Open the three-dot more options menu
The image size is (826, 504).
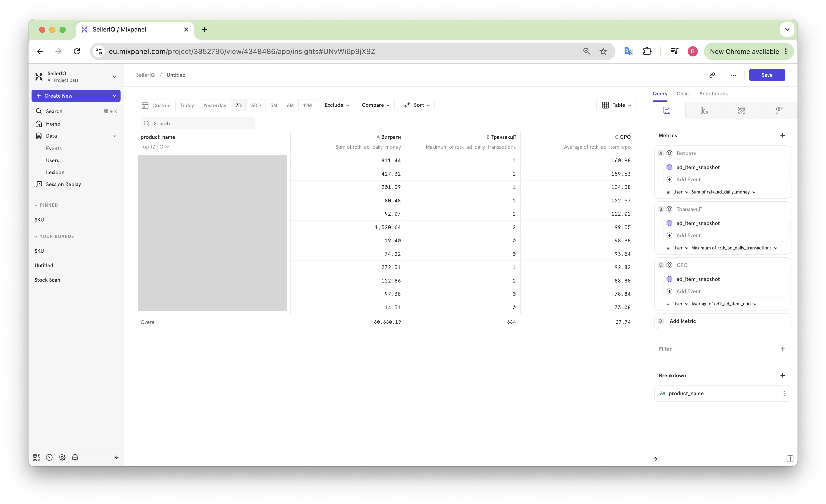(x=733, y=75)
